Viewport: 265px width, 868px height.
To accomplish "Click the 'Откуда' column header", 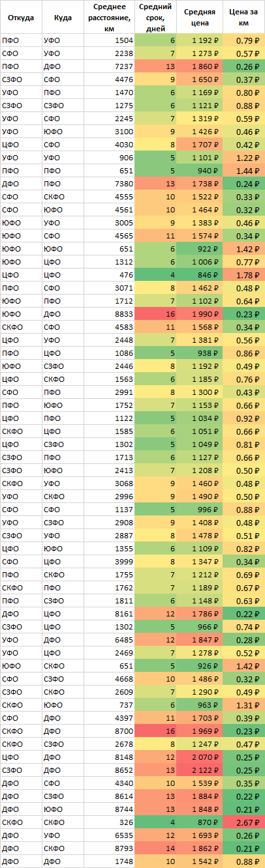I will [21, 18].
